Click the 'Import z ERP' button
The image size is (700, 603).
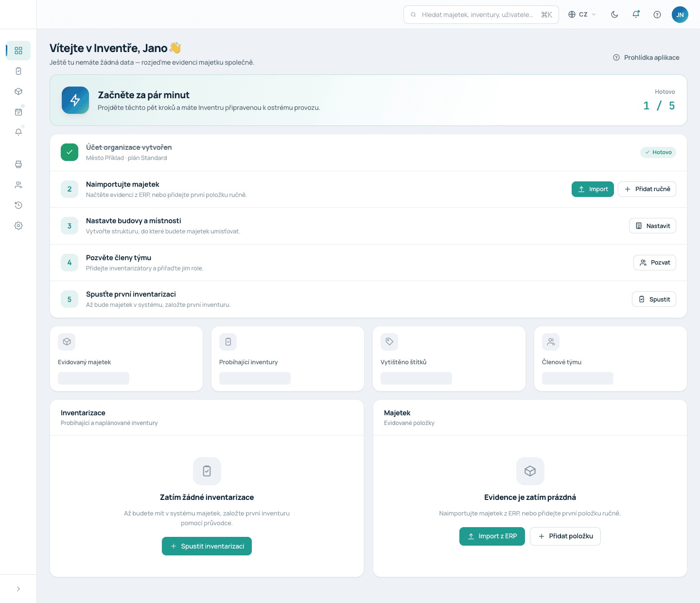tap(492, 536)
